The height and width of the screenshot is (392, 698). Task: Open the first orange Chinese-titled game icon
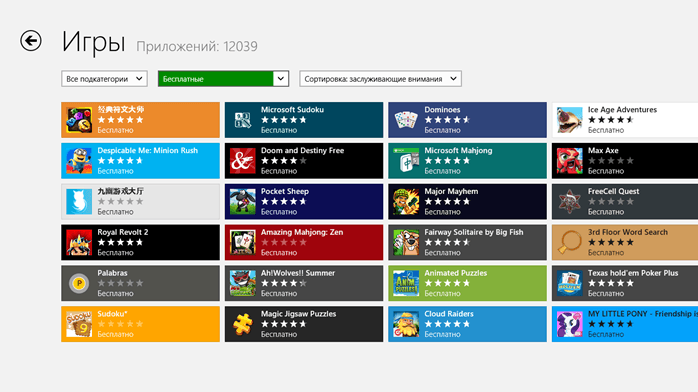pyautogui.click(x=79, y=120)
